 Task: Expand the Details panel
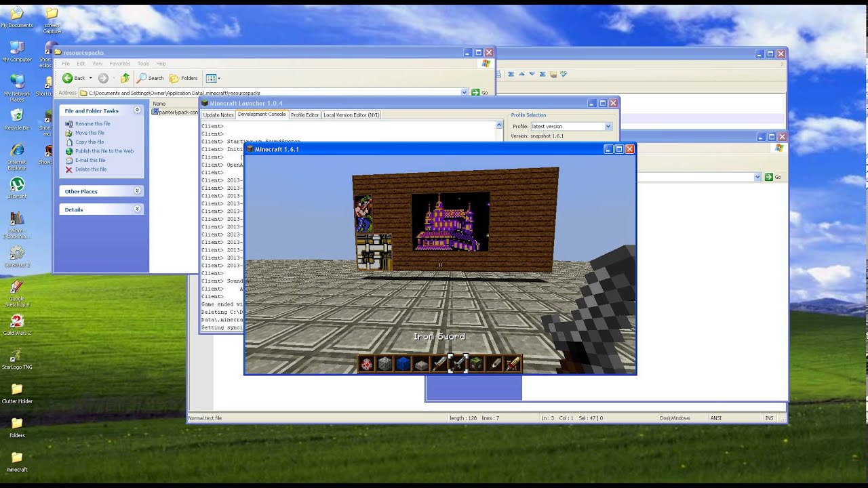tap(137, 209)
